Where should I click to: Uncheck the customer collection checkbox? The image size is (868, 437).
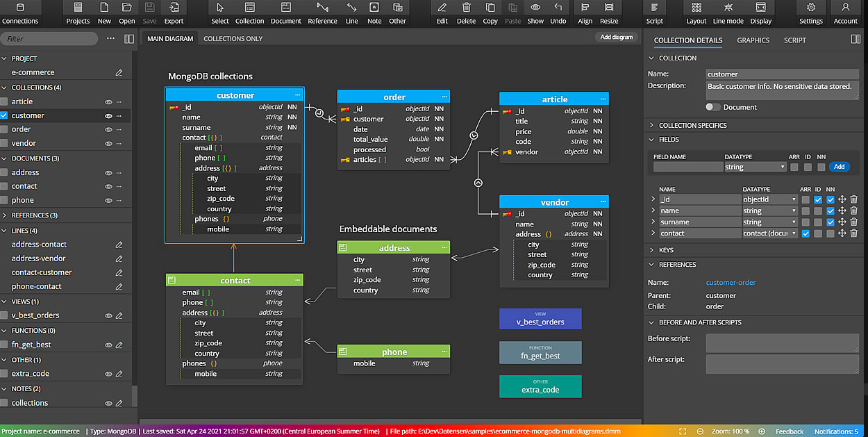4,115
